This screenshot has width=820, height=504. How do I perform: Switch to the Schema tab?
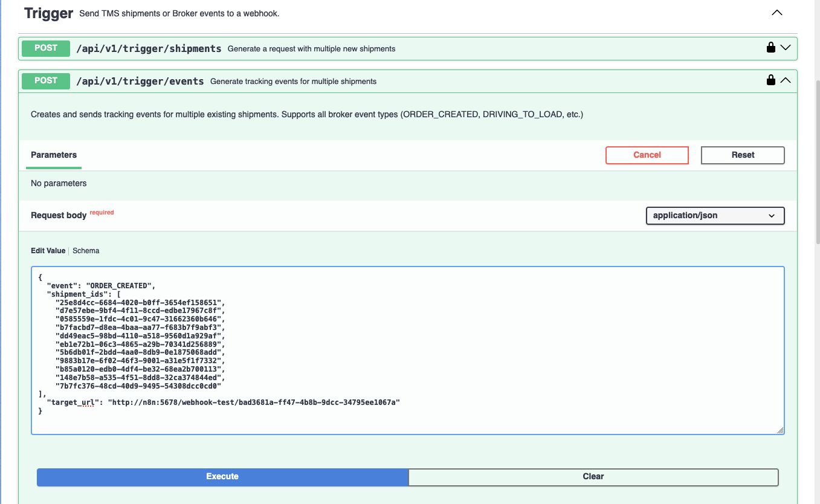point(86,251)
